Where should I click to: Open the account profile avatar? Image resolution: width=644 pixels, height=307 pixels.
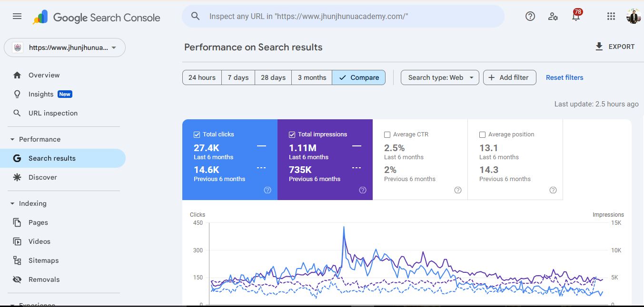click(x=634, y=16)
